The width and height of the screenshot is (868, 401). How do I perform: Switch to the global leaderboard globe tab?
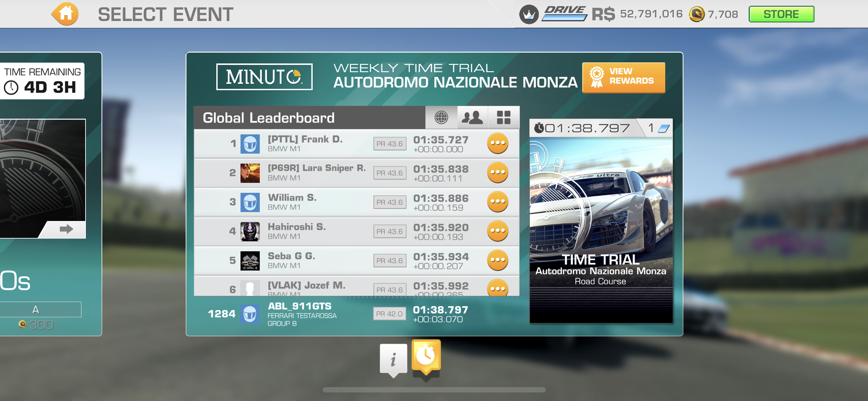point(441,117)
